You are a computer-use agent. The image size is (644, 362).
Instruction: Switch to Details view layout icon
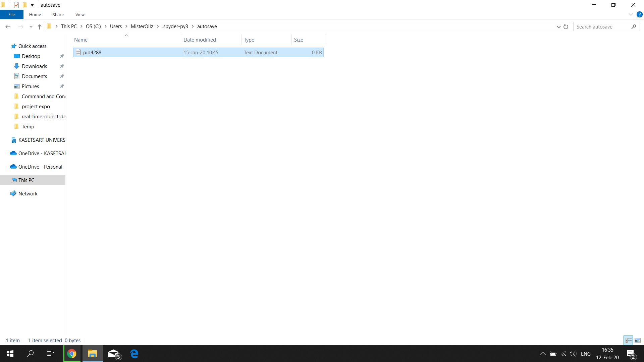click(628, 340)
